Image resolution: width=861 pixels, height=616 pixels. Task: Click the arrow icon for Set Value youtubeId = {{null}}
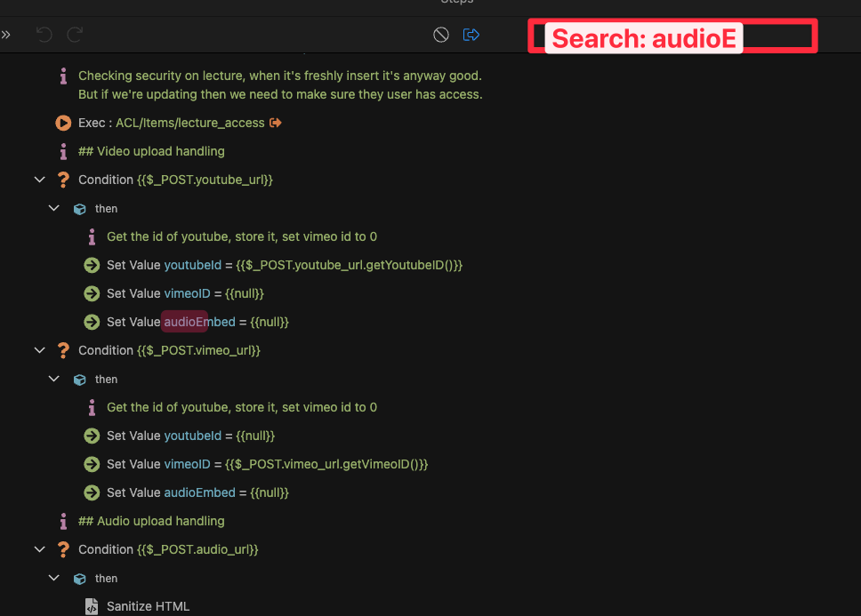[x=92, y=436]
